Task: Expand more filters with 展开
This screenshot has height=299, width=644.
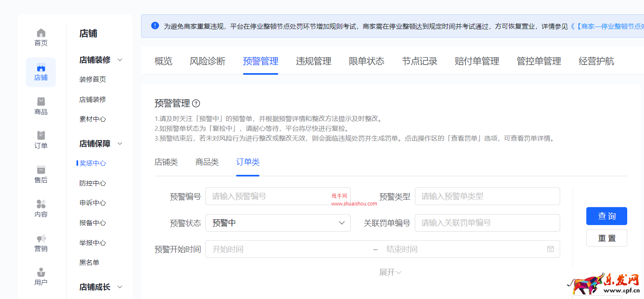Action: 390,272
